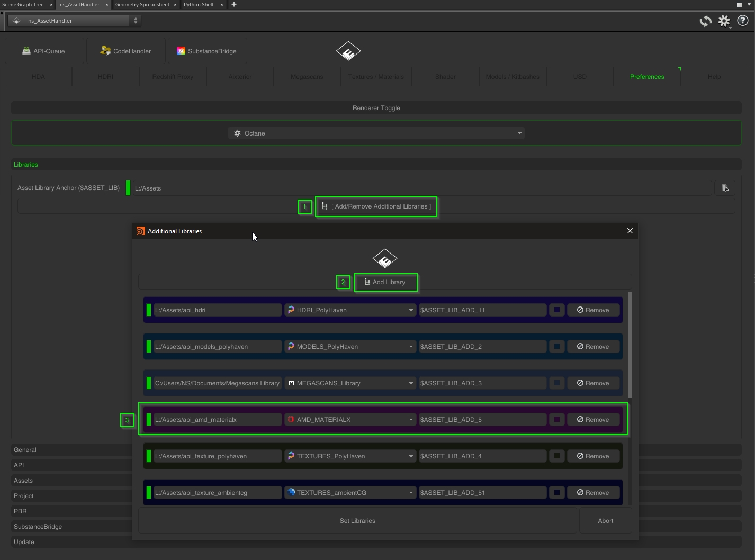Screen dimensions: 755x560
Task: Open the gear settings icon menu
Action: [724, 21]
